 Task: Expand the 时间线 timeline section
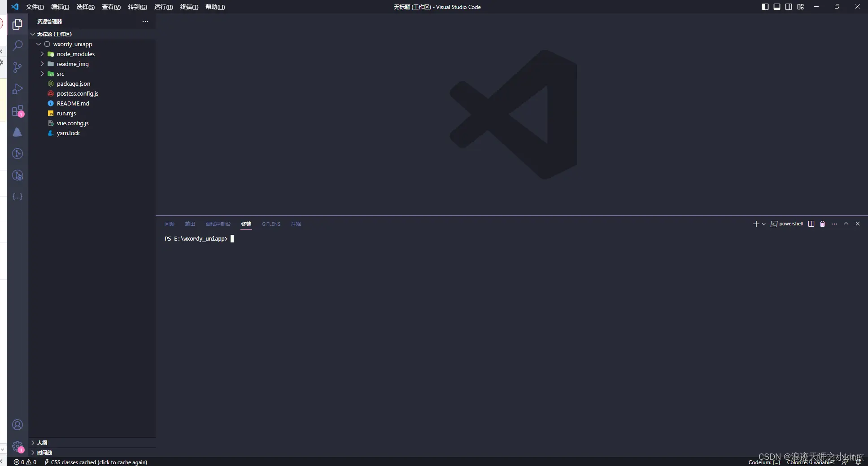(92, 453)
